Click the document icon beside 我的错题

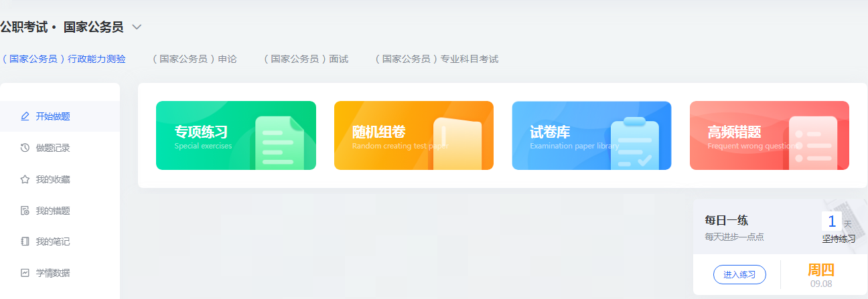tap(25, 211)
